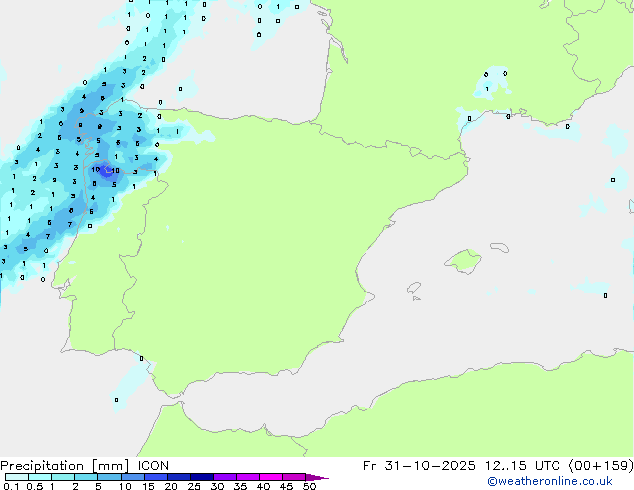Pick the 15–20 mm legend swatch
634x490 pixels.
click(x=155, y=477)
